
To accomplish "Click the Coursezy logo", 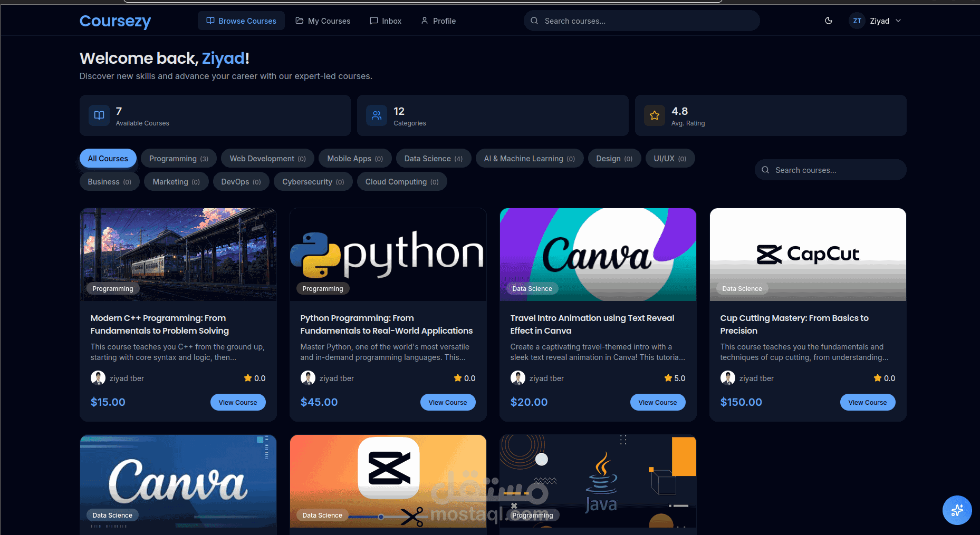I will click(115, 21).
